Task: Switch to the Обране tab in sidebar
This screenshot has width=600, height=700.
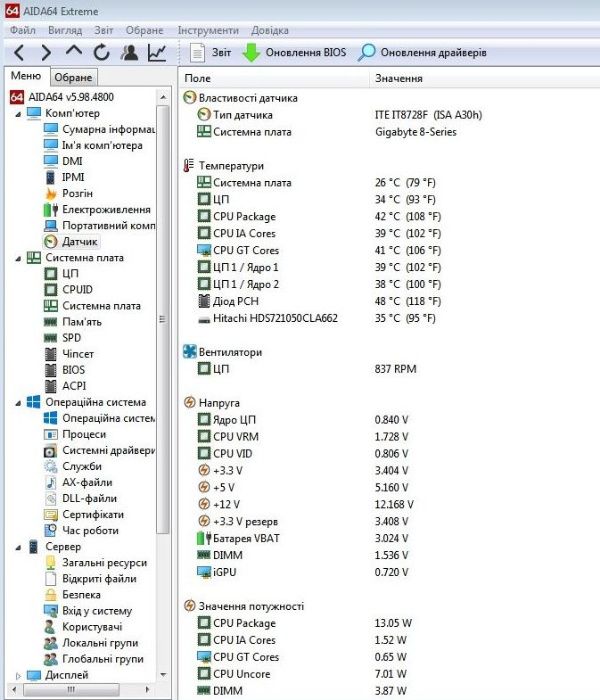Action: tap(73, 77)
